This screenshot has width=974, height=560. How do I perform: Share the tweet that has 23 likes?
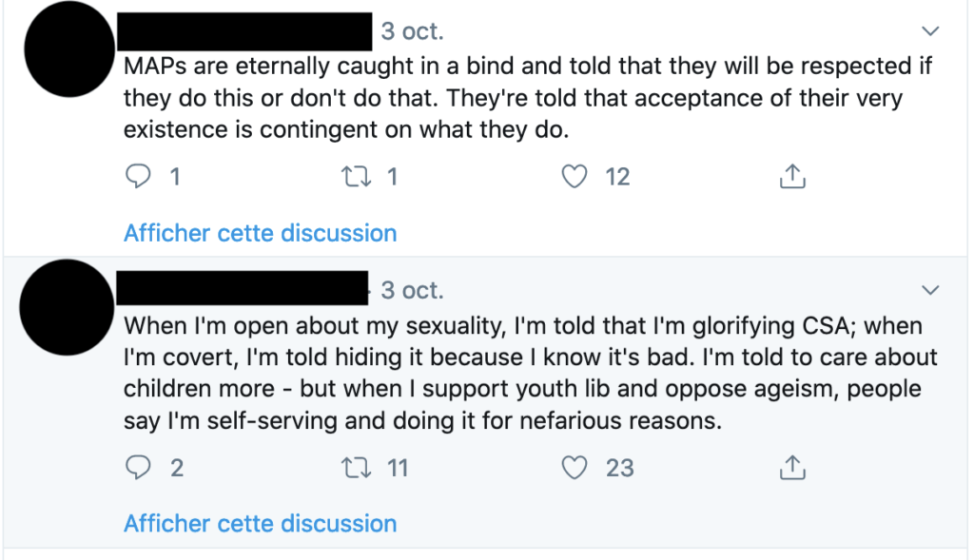pyautogui.click(x=792, y=467)
